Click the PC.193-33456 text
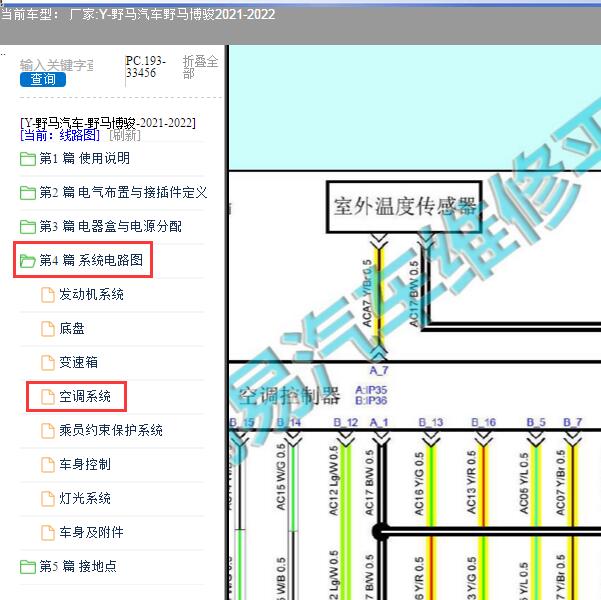 (x=146, y=67)
